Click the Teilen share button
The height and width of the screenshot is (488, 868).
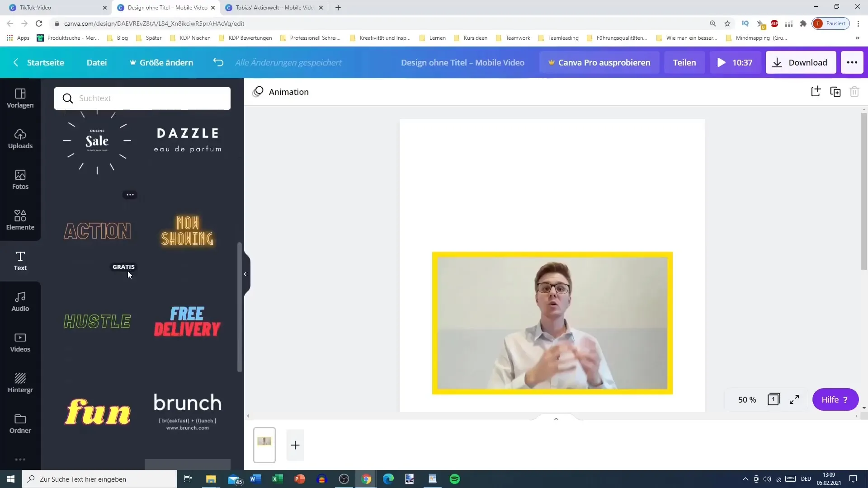point(684,62)
